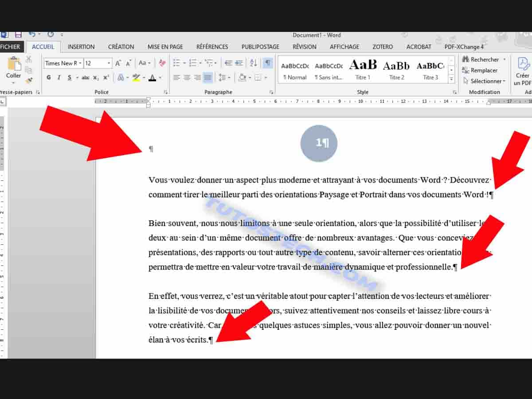Clear all formatting with the eraser A icon

pyautogui.click(x=162, y=63)
